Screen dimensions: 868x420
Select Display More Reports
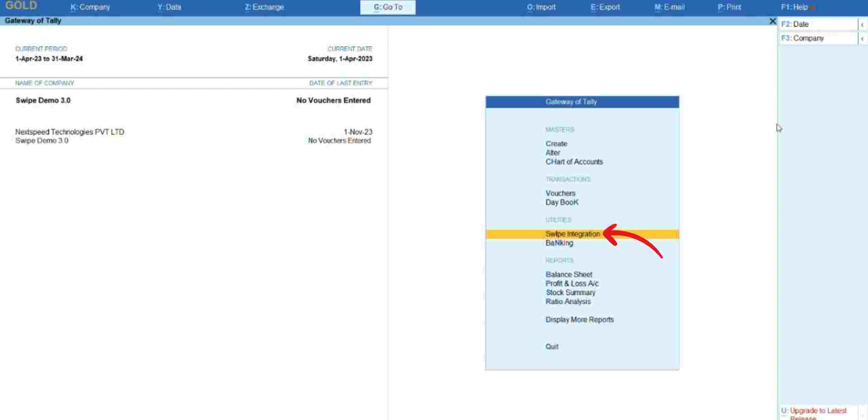580,320
